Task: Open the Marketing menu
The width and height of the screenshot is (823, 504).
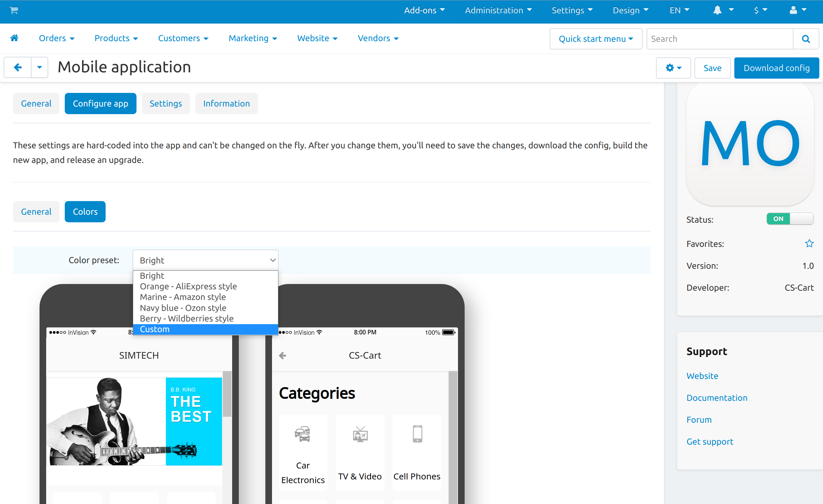Action: (252, 38)
